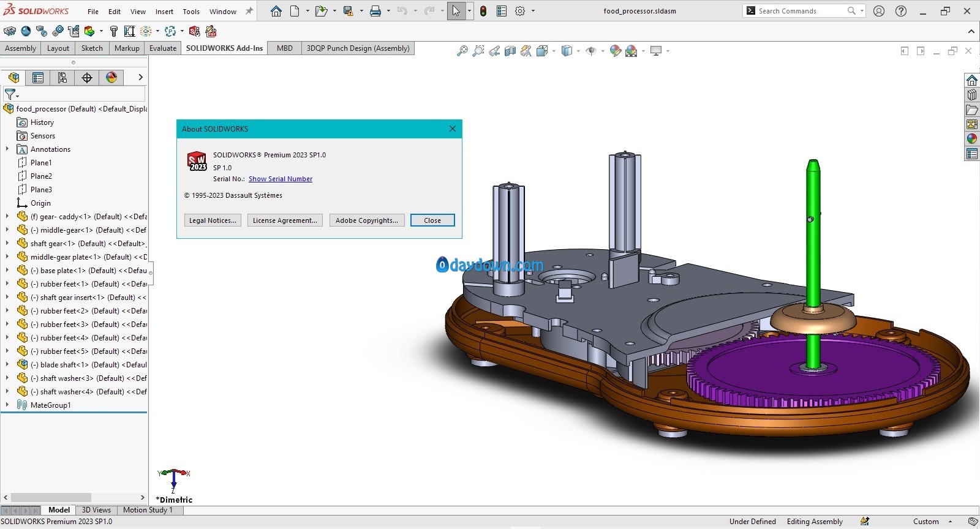Click the SOLIDWORKS Motion add-in icon
This screenshot has height=529, width=980.
click(x=58, y=31)
